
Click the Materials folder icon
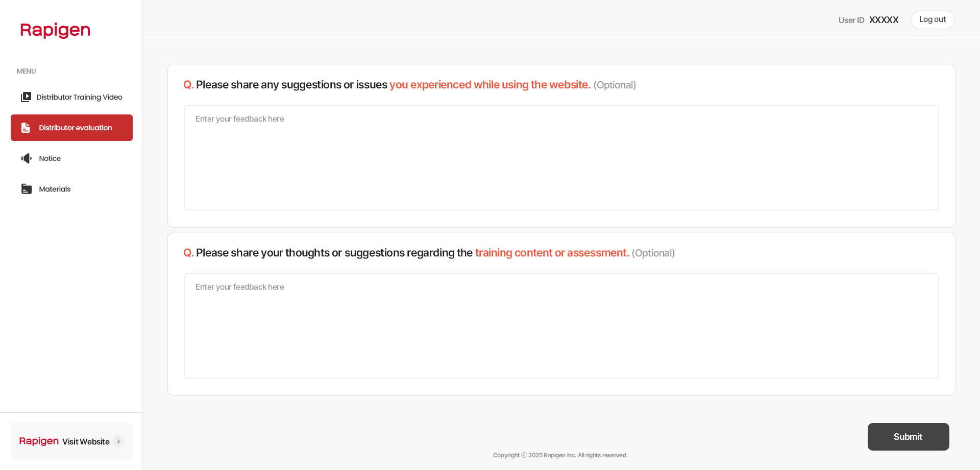[x=27, y=189]
